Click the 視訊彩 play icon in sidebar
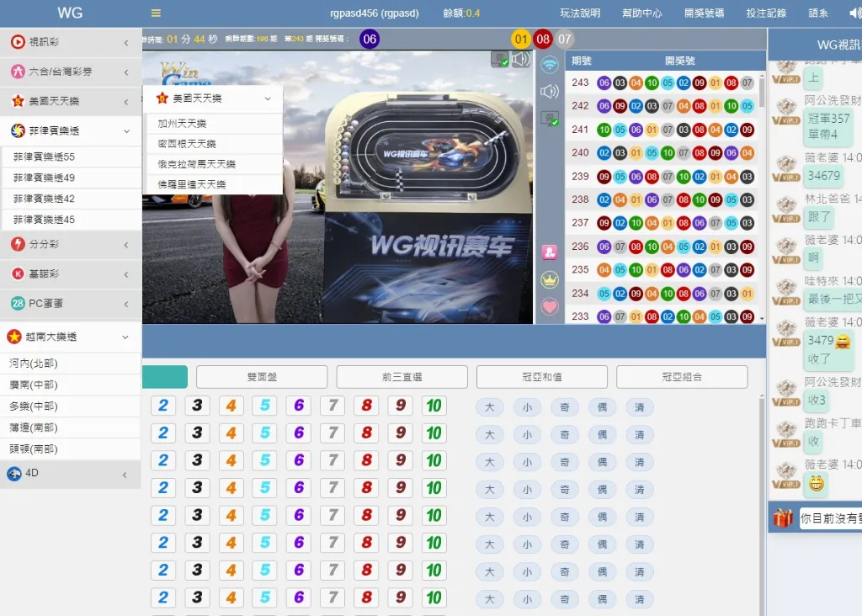This screenshot has height=616, width=862. click(17, 42)
